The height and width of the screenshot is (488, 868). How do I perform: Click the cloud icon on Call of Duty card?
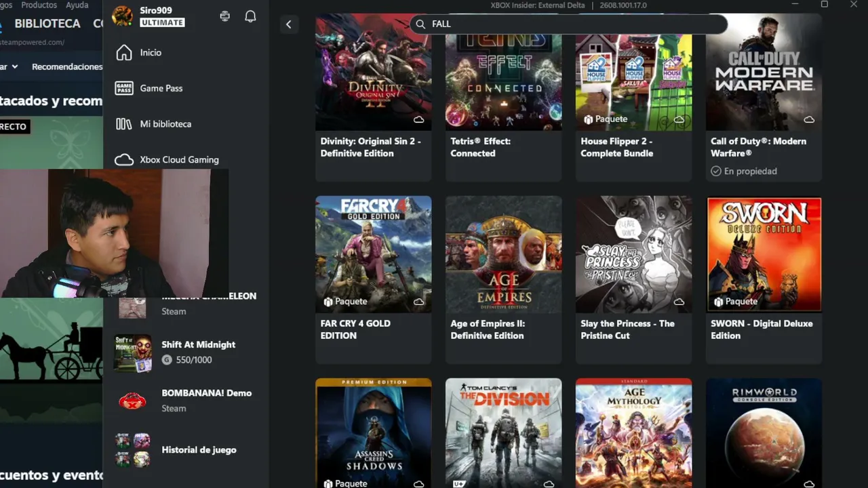[809, 119]
